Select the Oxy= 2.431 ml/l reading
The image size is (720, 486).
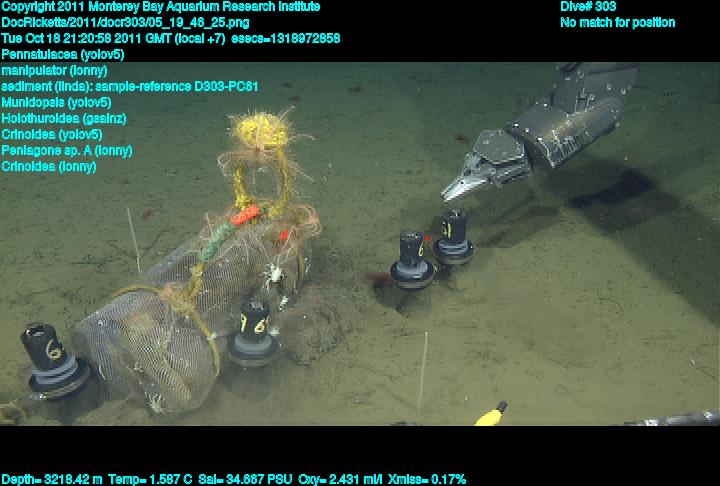click(340, 480)
